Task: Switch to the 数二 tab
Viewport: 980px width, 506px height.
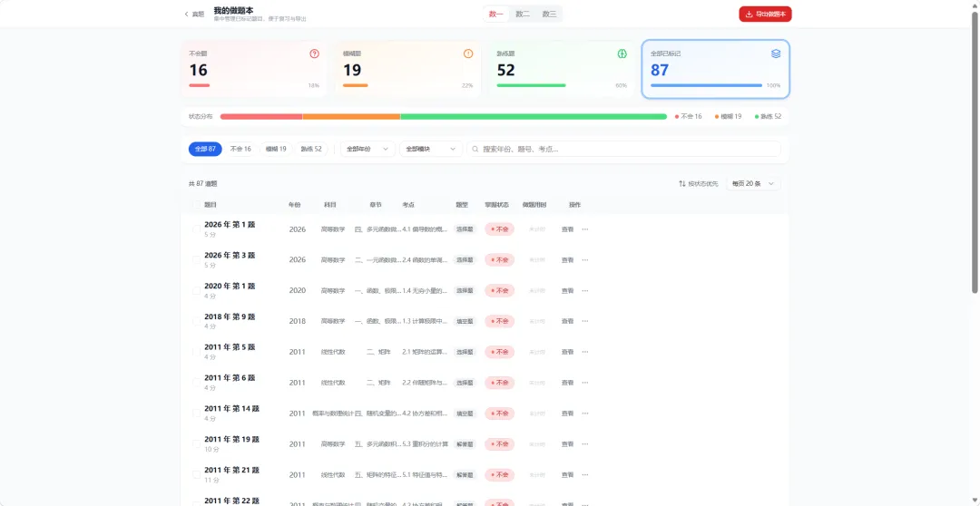Action: [x=523, y=14]
